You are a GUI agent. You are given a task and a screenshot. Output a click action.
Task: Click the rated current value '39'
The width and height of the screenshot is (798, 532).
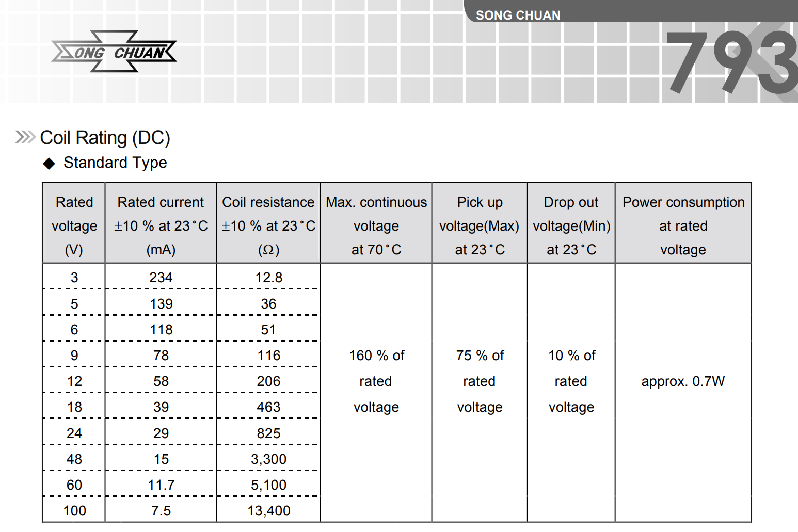[161, 407]
